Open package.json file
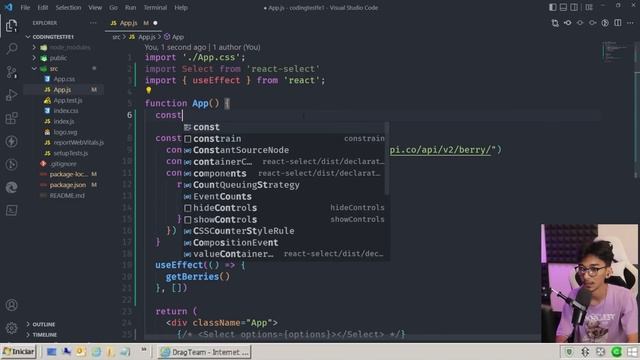This screenshot has height=360, width=640. 63,185
